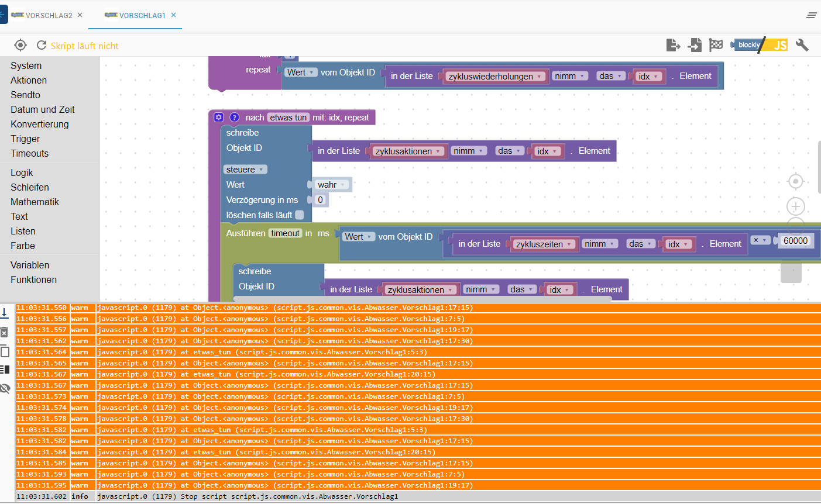This screenshot has width=821, height=504.
Task: Open 'nimm' dropdown beside zykluszeiten
Action: [x=600, y=244]
